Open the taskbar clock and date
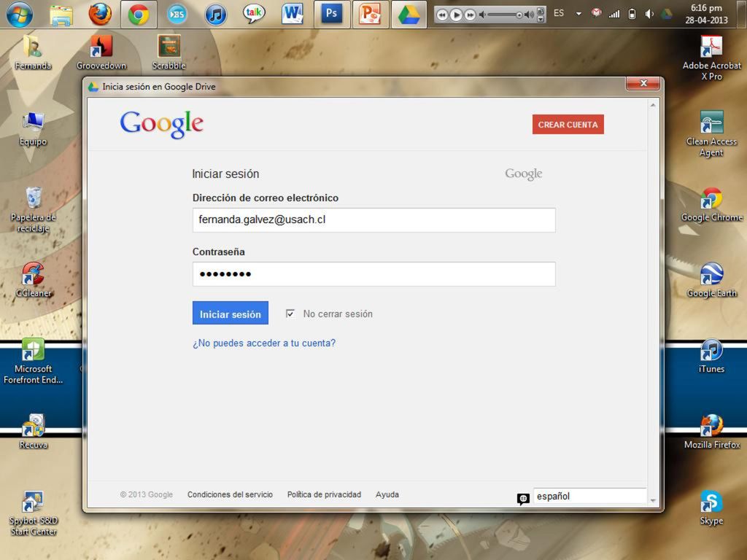747x560 pixels. pos(706,14)
